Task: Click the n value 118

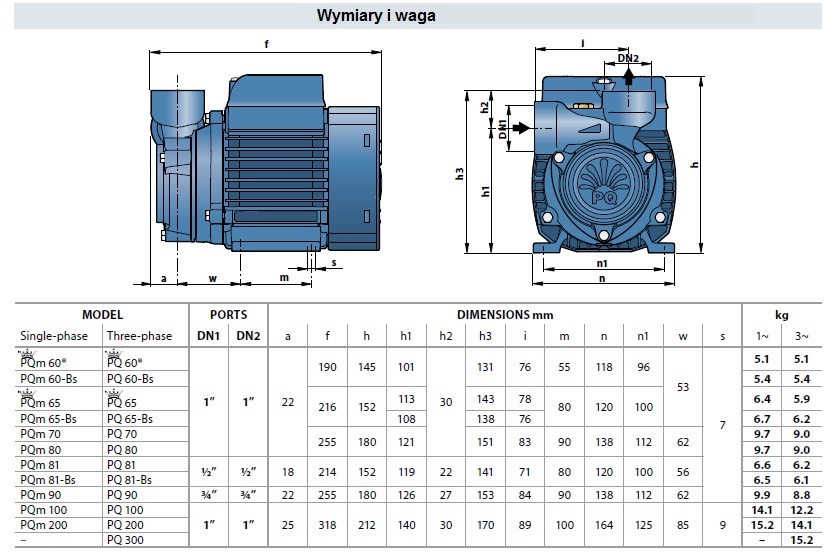Action: point(604,367)
